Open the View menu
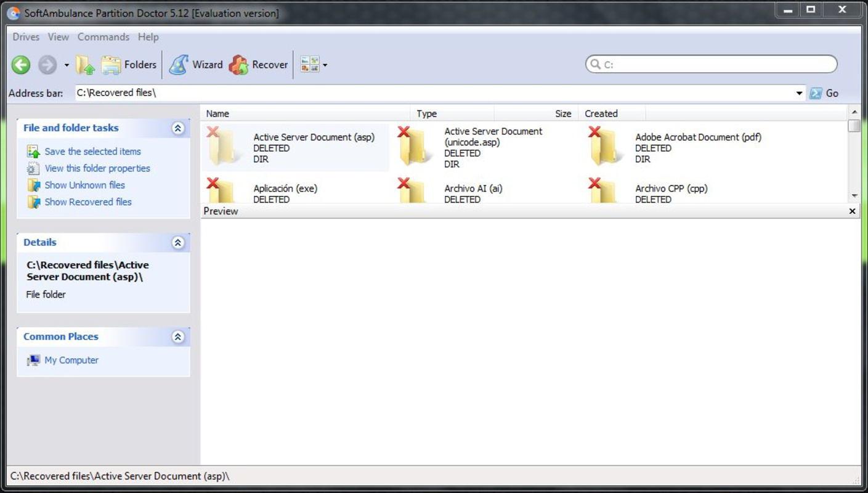The height and width of the screenshot is (493, 868). pos(59,37)
